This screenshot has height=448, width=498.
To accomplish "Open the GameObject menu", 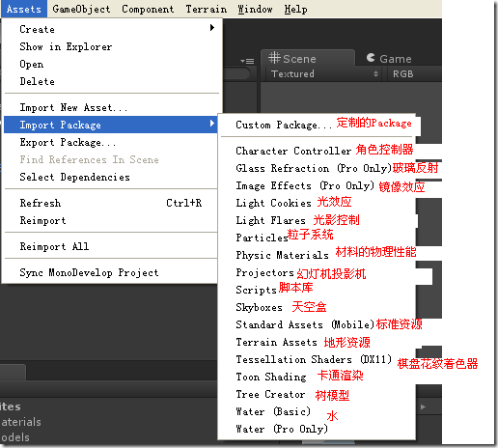I will pos(81,9).
